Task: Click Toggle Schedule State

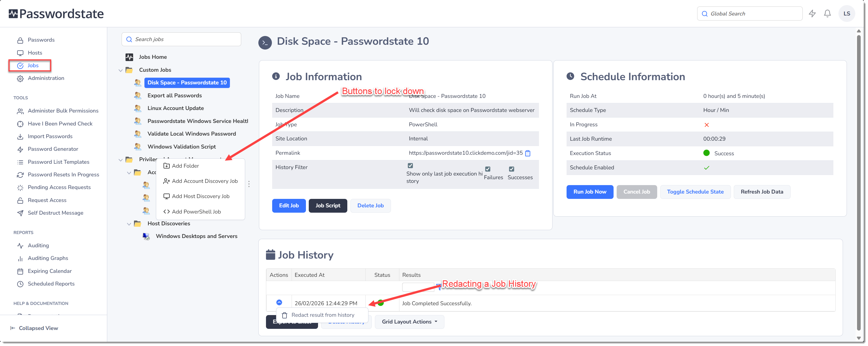Action: 695,192
